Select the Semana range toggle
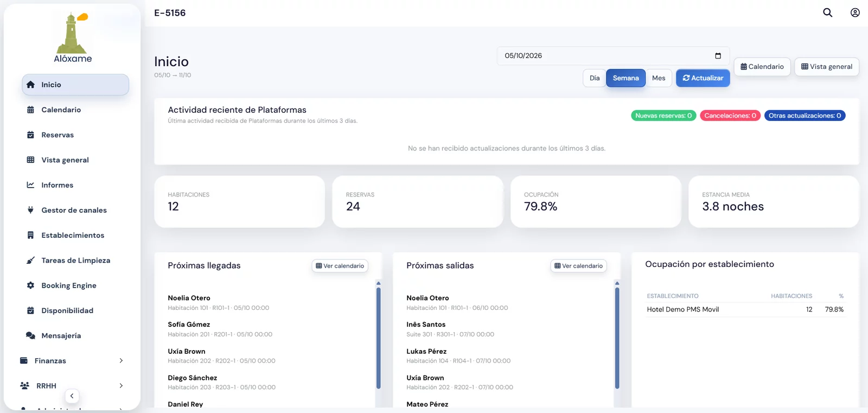The image size is (868, 413). [x=626, y=78]
